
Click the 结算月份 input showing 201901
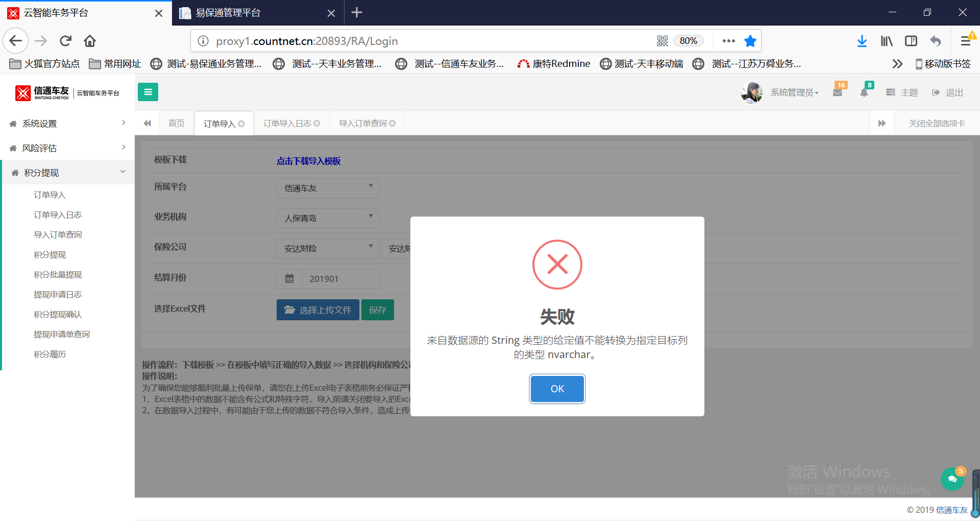coord(340,279)
